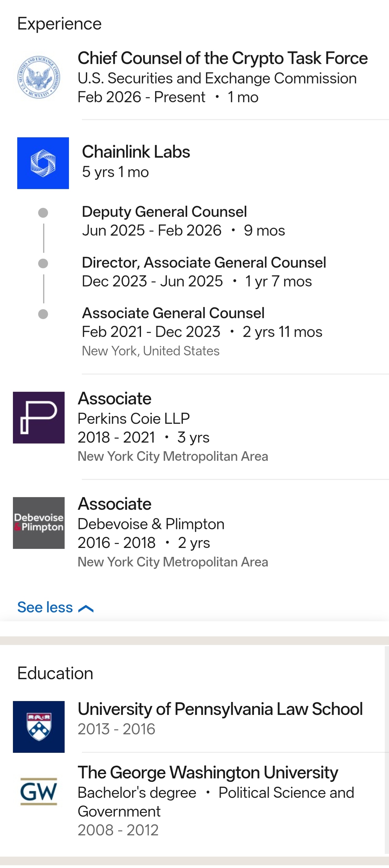The height and width of the screenshot is (868, 389).
Task: Click the SEC seal logo icon
Action: tap(39, 77)
